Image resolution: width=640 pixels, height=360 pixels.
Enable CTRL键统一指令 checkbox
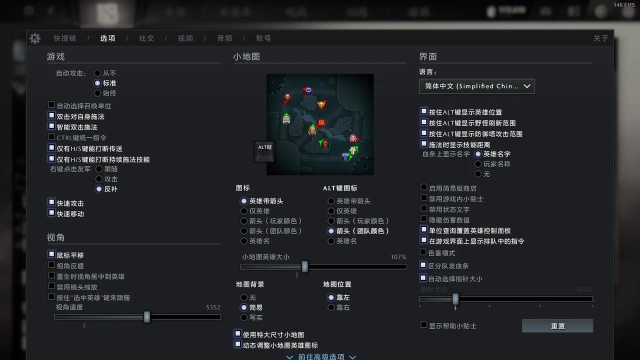51,137
